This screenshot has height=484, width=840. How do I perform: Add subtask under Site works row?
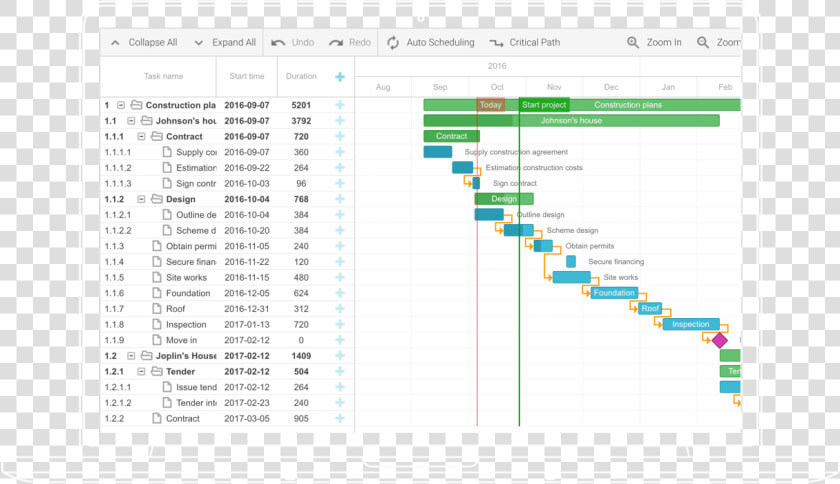tap(340, 277)
